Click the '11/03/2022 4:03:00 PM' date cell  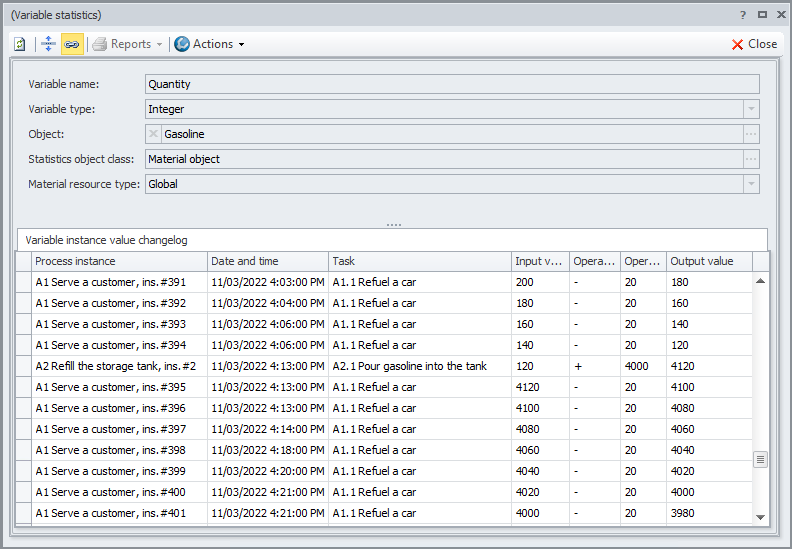(x=268, y=282)
